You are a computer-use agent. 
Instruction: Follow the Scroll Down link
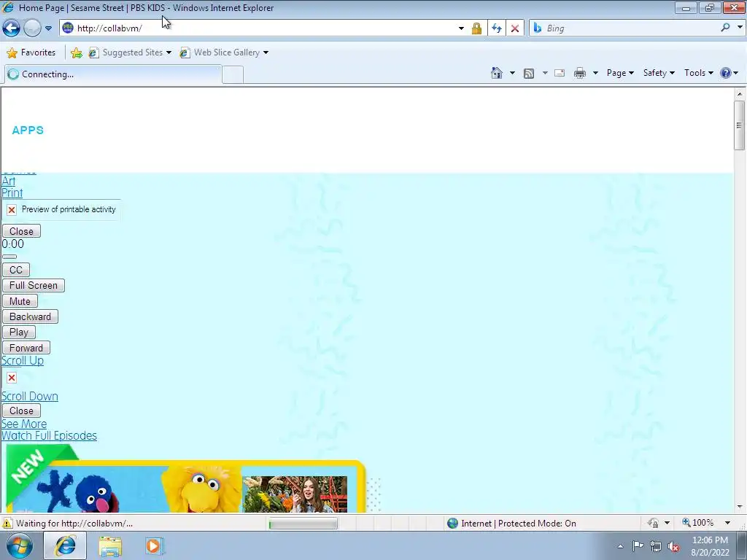pos(29,397)
